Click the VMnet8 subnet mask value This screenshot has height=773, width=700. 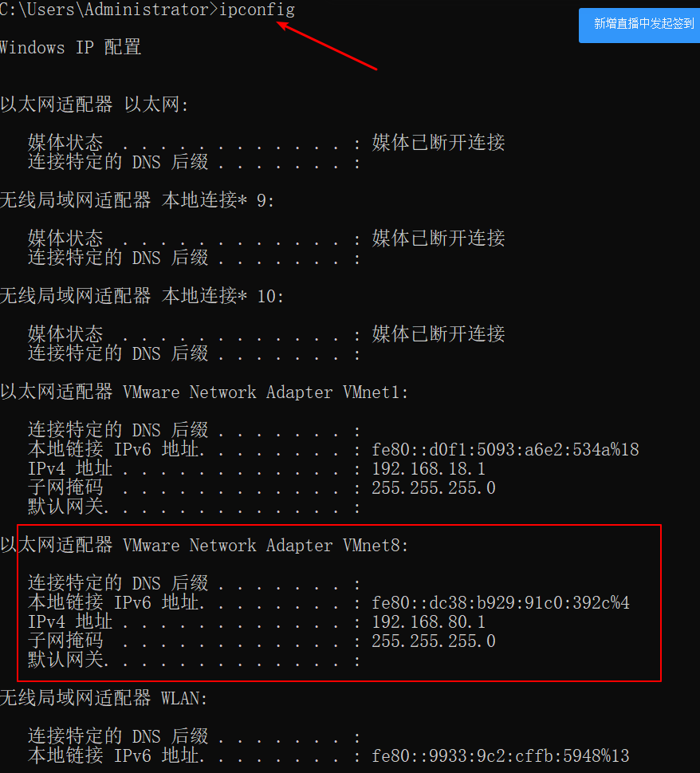click(x=433, y=641)
